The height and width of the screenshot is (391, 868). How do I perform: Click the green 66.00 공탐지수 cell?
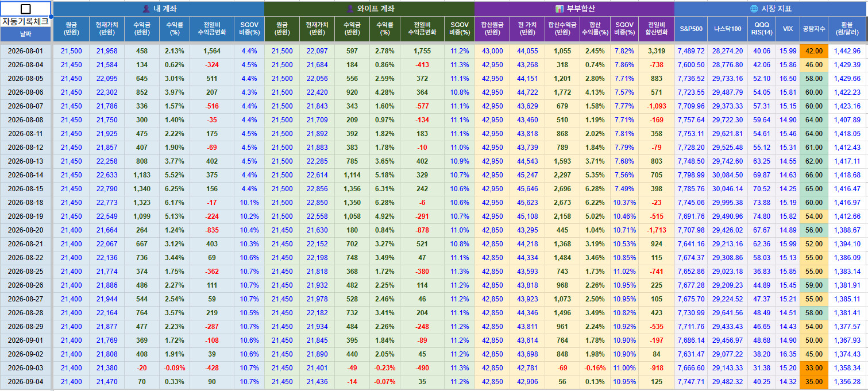[813, 175]
